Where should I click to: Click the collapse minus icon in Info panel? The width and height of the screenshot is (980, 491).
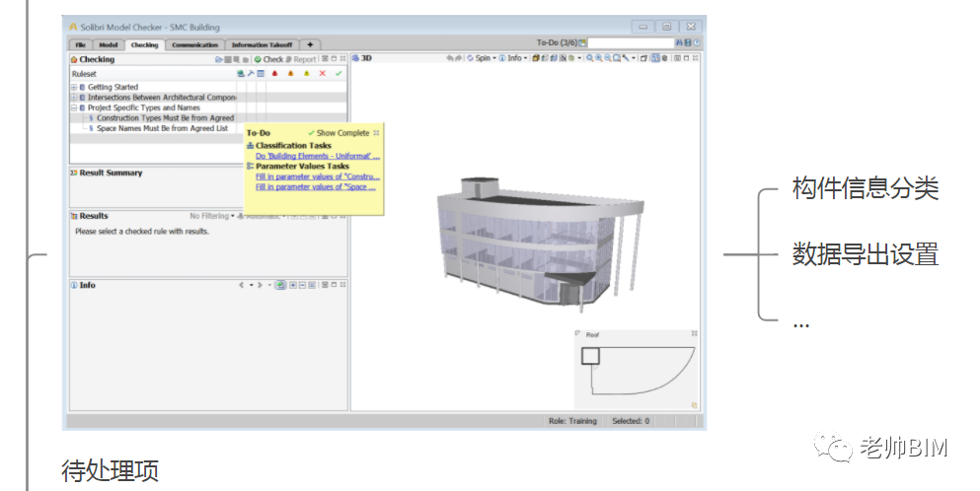point(303,285)
